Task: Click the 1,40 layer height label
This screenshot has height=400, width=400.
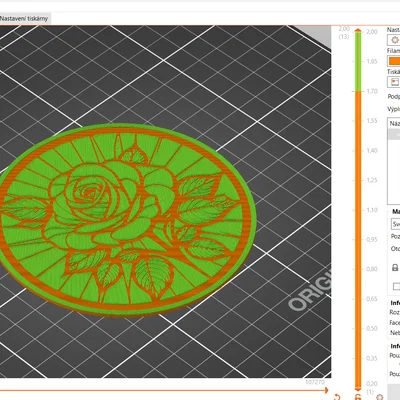Action: (372, 151)
